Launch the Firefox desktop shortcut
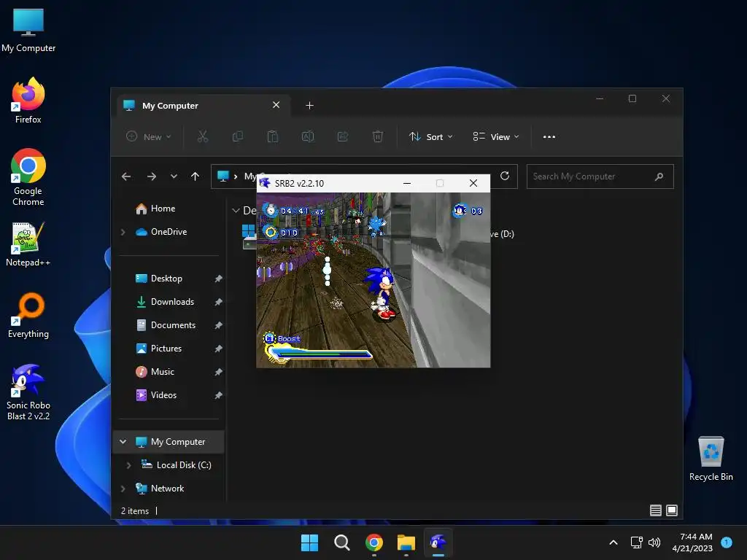This screenshot has height=560, width=747. [x=28, y=101]
